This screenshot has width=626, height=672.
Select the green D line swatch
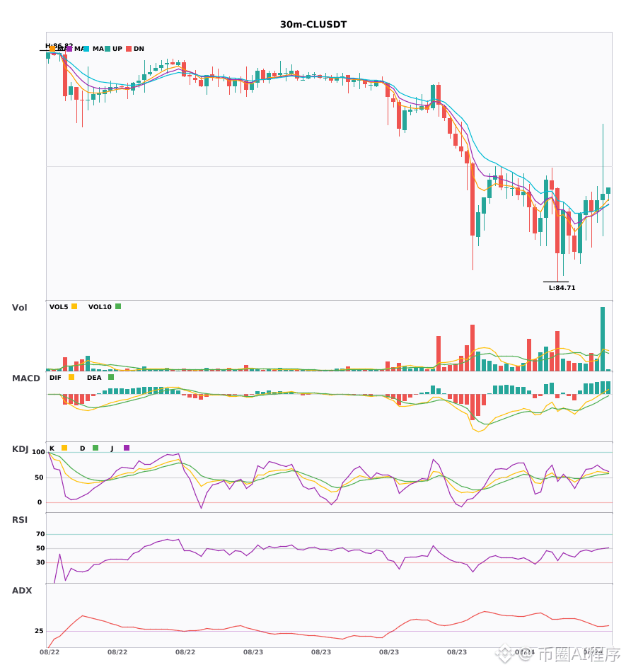(95, 448)
